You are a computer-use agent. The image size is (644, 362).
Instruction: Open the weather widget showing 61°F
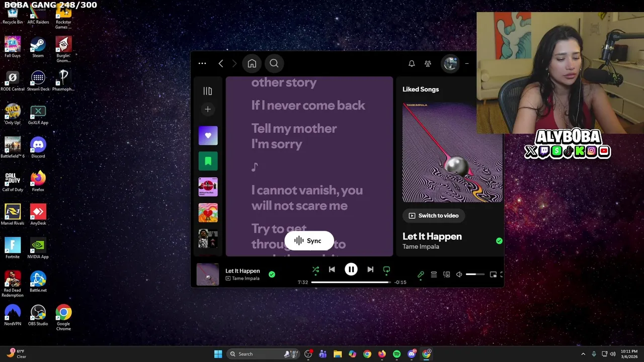click(x=16, y=354)
